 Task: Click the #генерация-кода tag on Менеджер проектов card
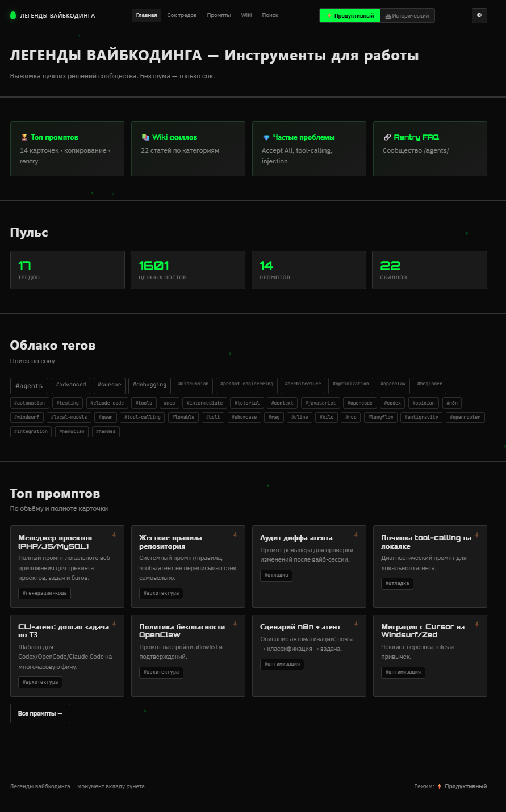[44, 593]
